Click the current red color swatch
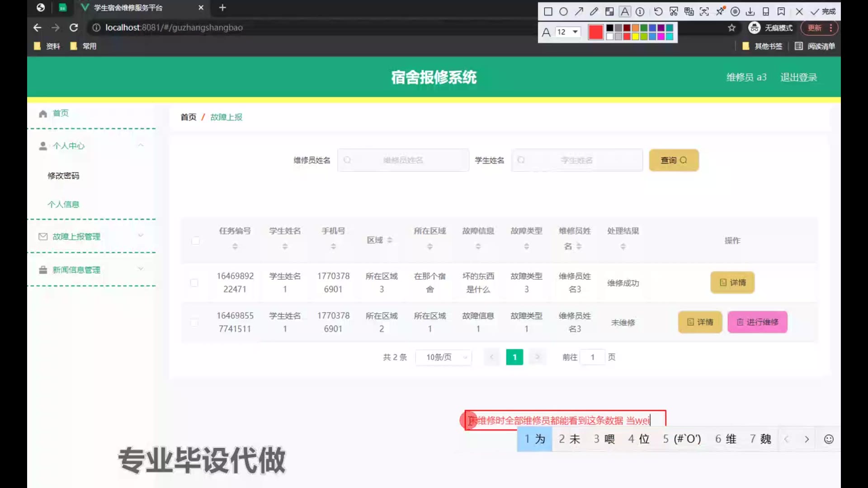The width and height of the screenshot is (868, 488). [596, 32]
